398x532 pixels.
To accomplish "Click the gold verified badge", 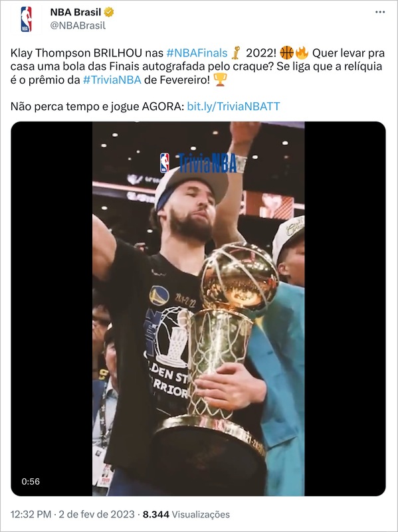I will pos(109,12).
